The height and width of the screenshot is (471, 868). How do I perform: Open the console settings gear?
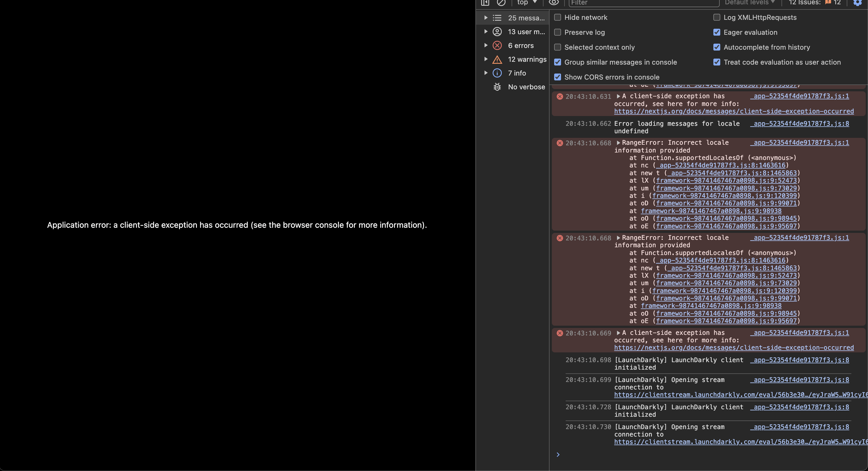point(858,3)
